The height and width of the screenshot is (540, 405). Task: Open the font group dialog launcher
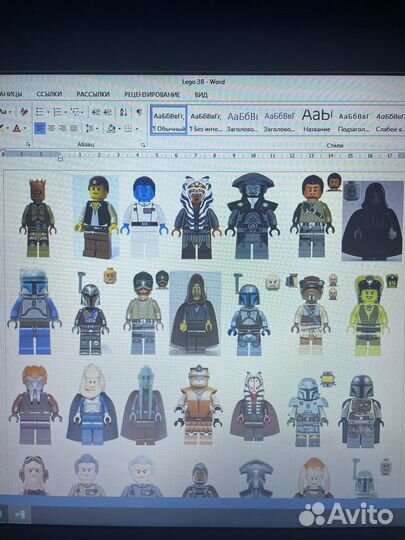coord(28,144)
